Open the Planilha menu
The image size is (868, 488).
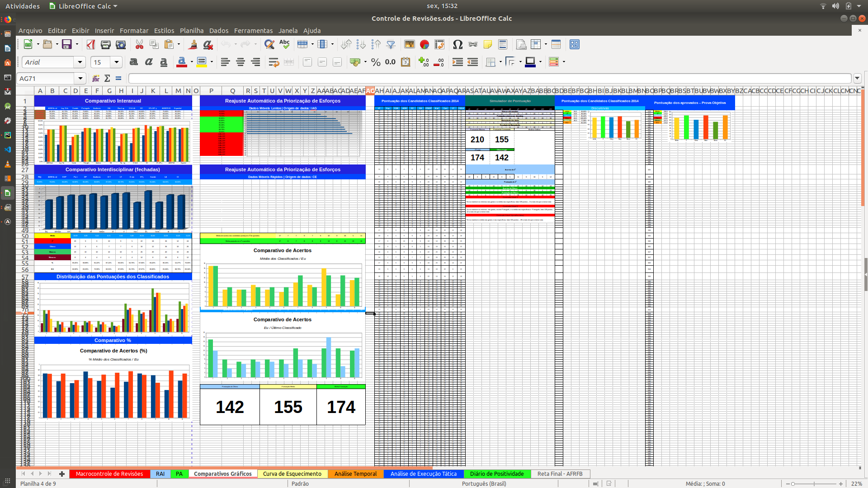192,31
